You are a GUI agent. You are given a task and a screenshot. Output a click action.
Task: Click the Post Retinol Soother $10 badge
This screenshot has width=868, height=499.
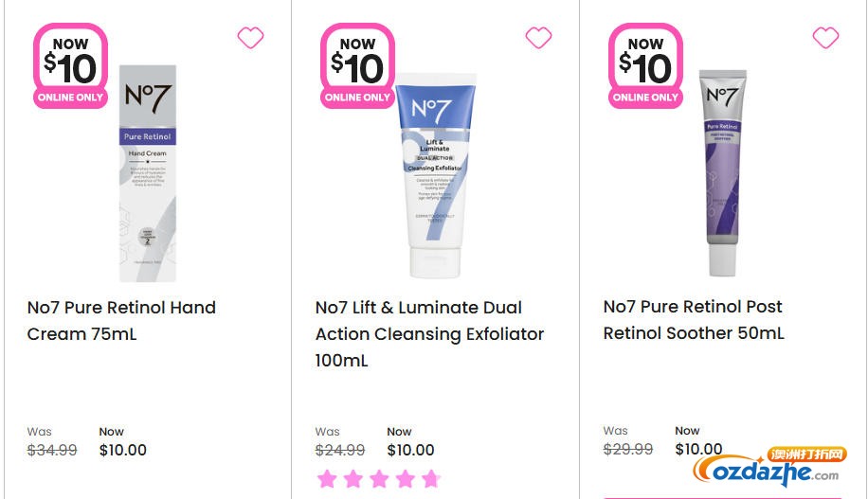[645, 67]
